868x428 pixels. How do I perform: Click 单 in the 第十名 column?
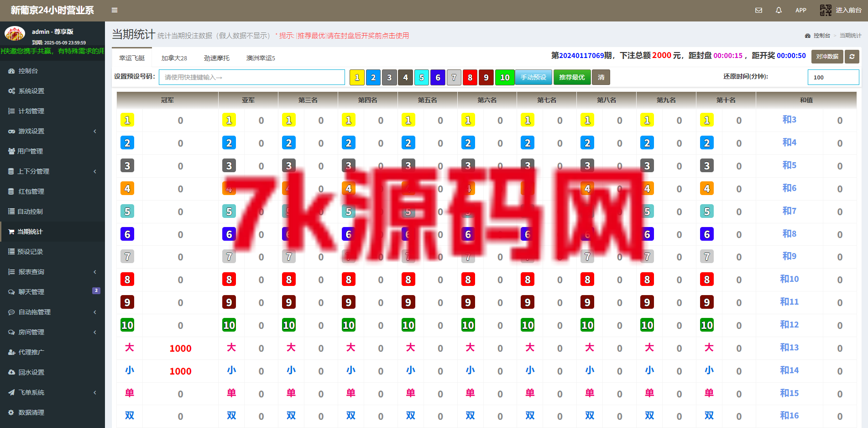709,393
